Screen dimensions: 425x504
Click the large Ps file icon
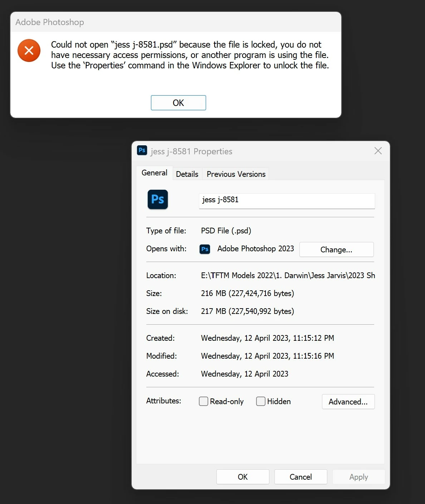pos(158,199)
